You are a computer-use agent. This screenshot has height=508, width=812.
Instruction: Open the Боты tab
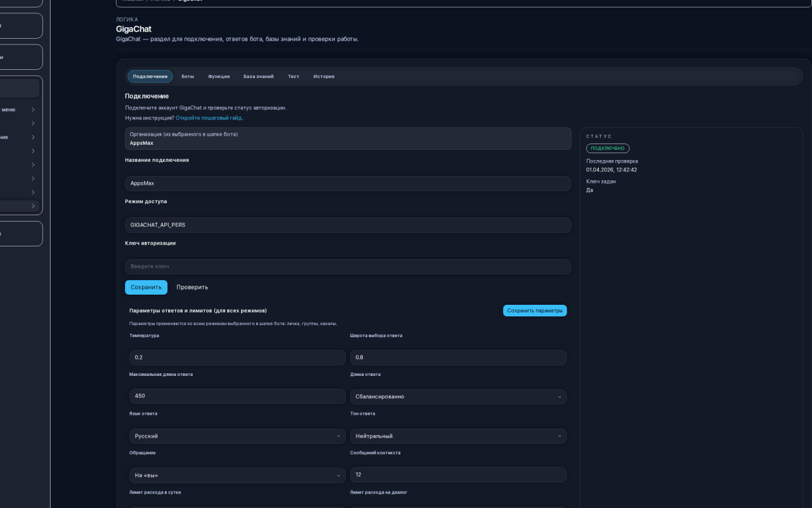tap(188, 76)
